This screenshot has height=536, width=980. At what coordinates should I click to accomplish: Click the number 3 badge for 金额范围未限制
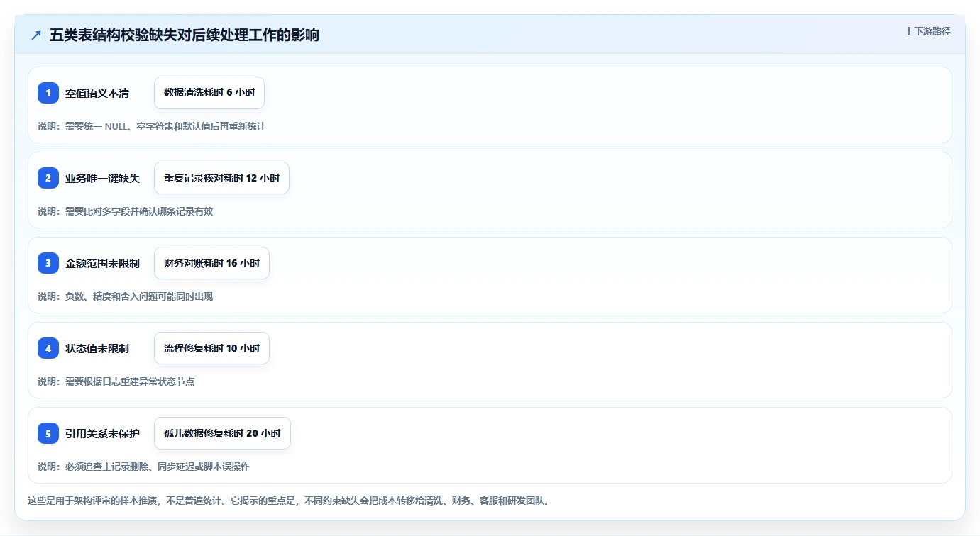(x=48, y=263)
